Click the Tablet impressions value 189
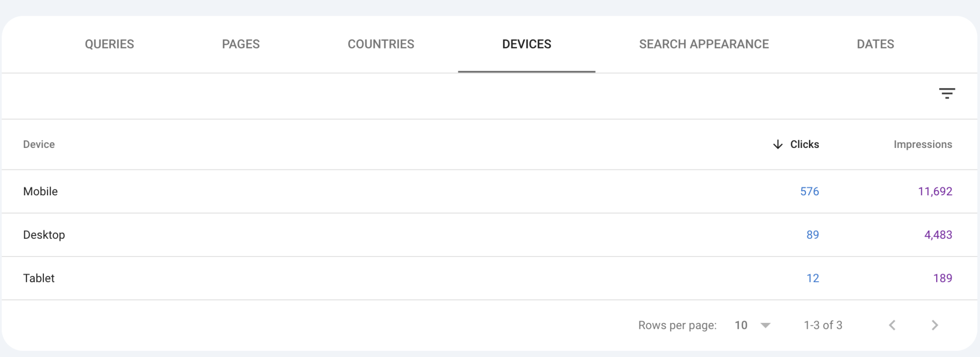 click(x=942, y=278)
